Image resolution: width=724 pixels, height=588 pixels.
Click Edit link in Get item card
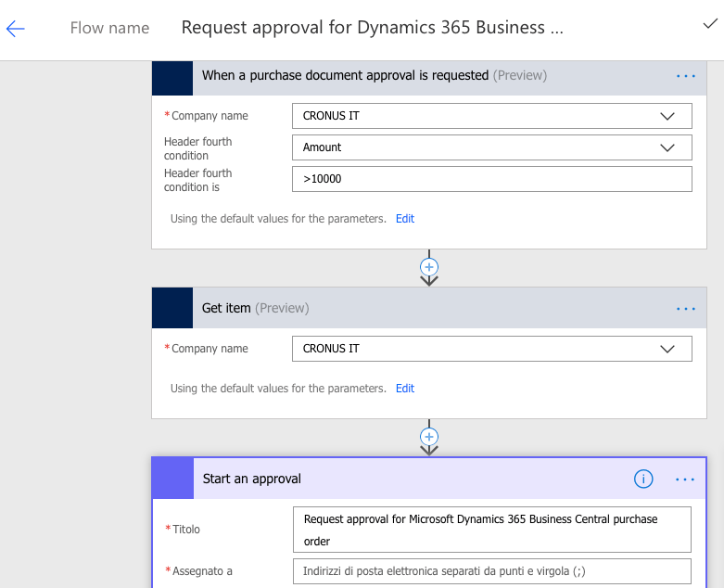click(405, 389)
